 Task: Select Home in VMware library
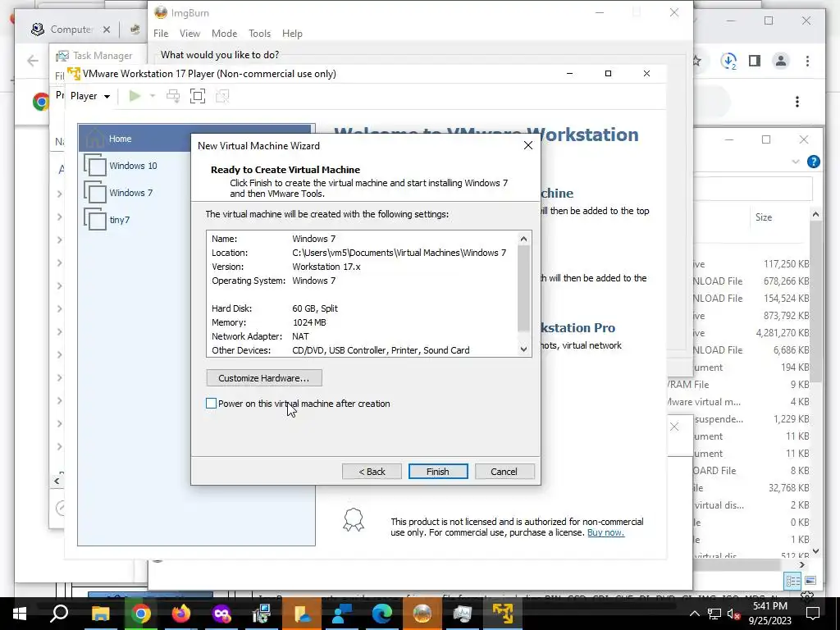tap(195, 138)
